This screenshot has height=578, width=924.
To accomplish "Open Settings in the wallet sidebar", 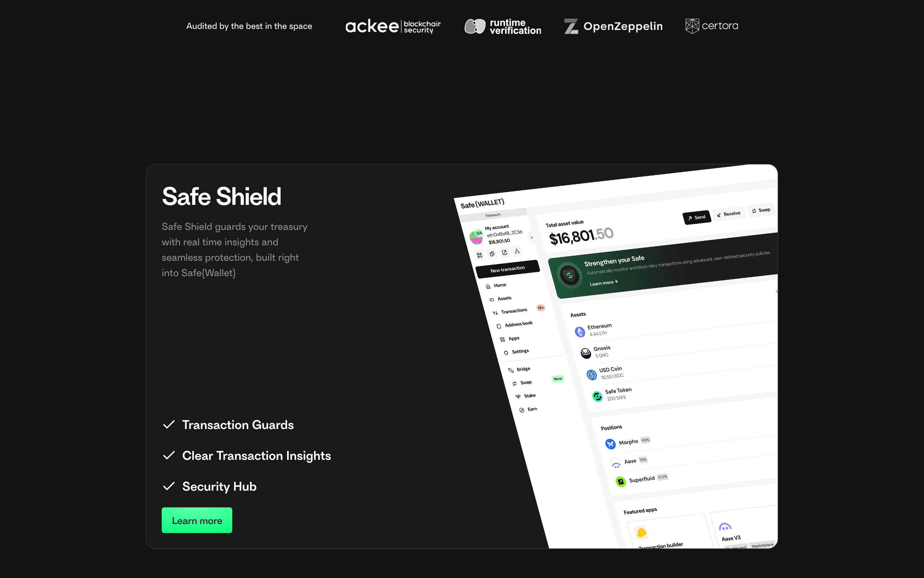I will click(516, 352).
